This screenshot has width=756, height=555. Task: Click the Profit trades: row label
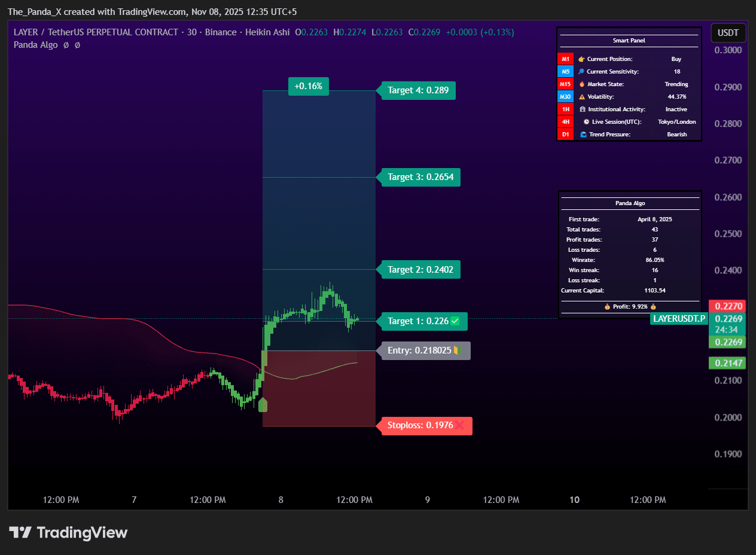583,240
